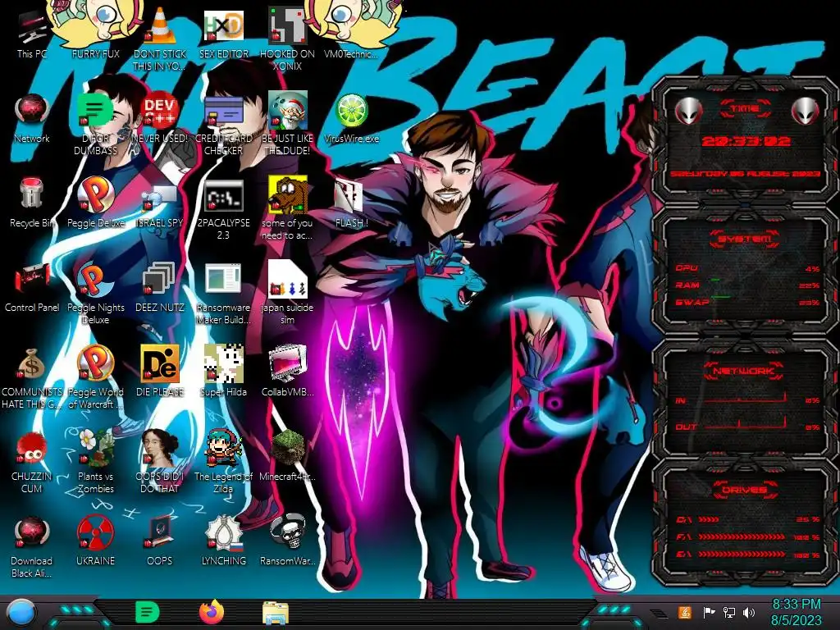Viewport: 840px width, 630px height.
Task: Select the UKRAINE radiation icon
Action: click(95, 532)
